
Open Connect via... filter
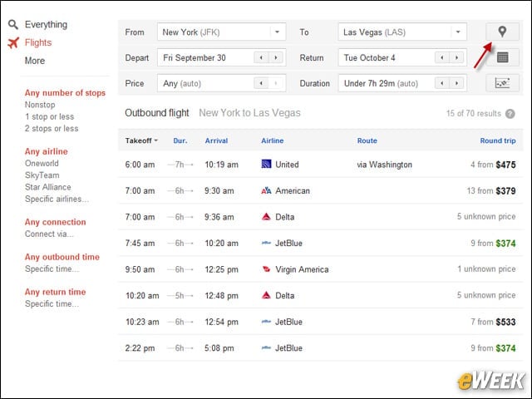49,234
